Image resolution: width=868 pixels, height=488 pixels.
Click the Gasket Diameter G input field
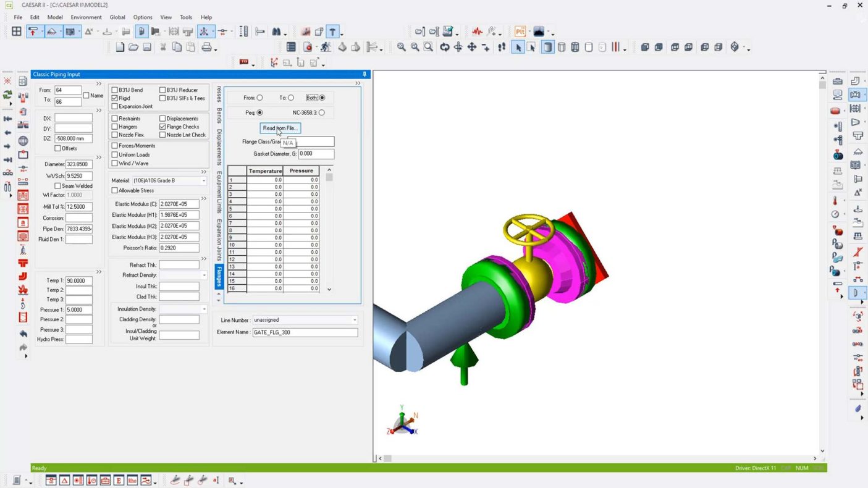(316, 154)
